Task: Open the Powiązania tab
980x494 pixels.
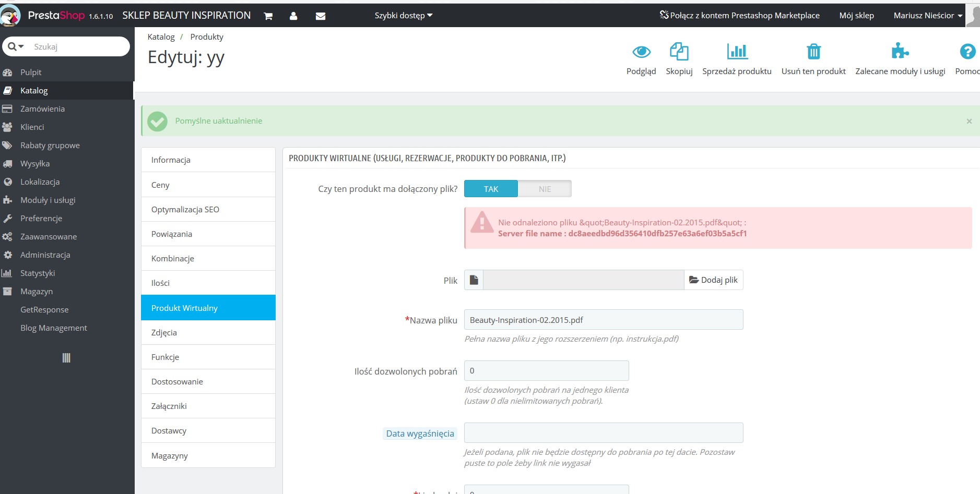Action: 208,234
